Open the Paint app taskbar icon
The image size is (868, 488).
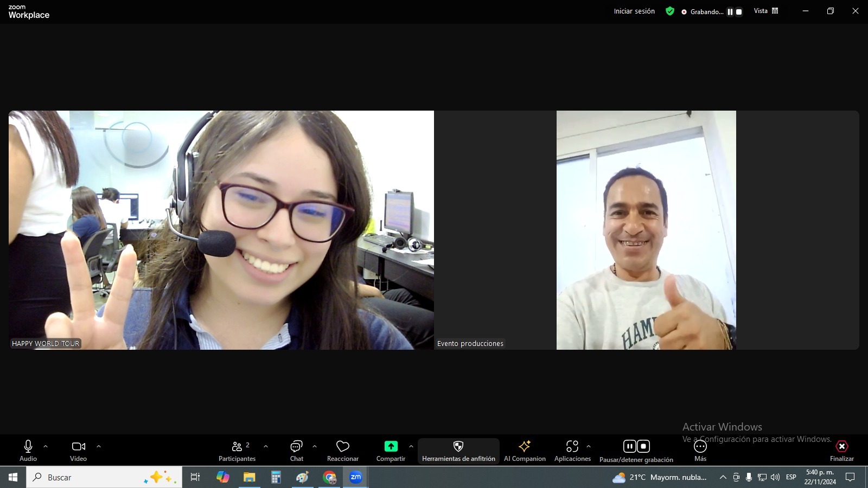[x=302, y=477]
